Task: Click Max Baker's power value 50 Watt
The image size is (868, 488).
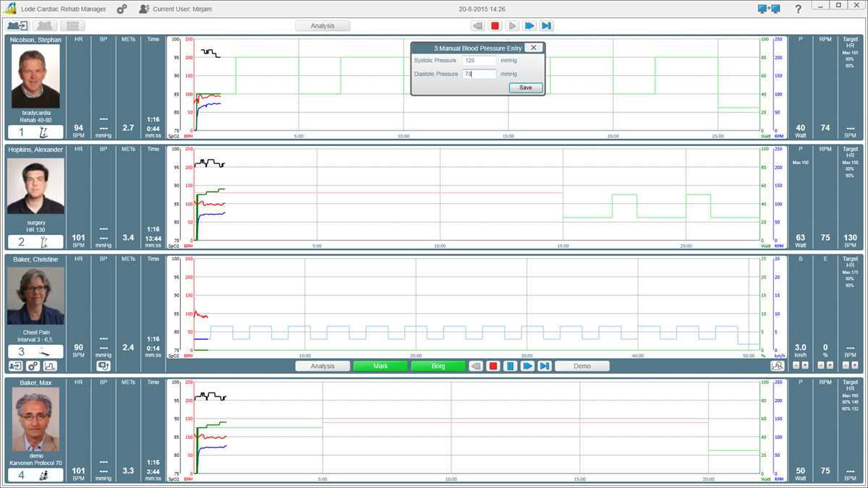Action: pyautogui.click(x=800, y=474)
